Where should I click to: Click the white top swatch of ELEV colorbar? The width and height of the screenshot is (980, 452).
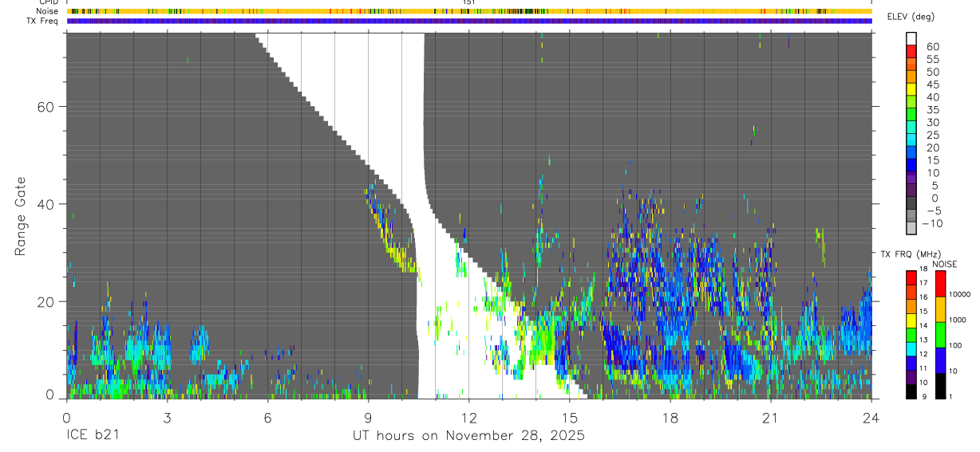click(911, 38)
